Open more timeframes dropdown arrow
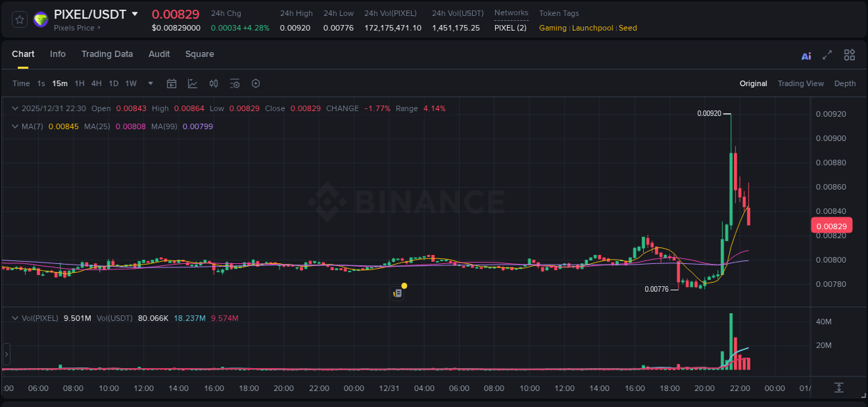Screen dimensions: 868x407 click(149, 83)
